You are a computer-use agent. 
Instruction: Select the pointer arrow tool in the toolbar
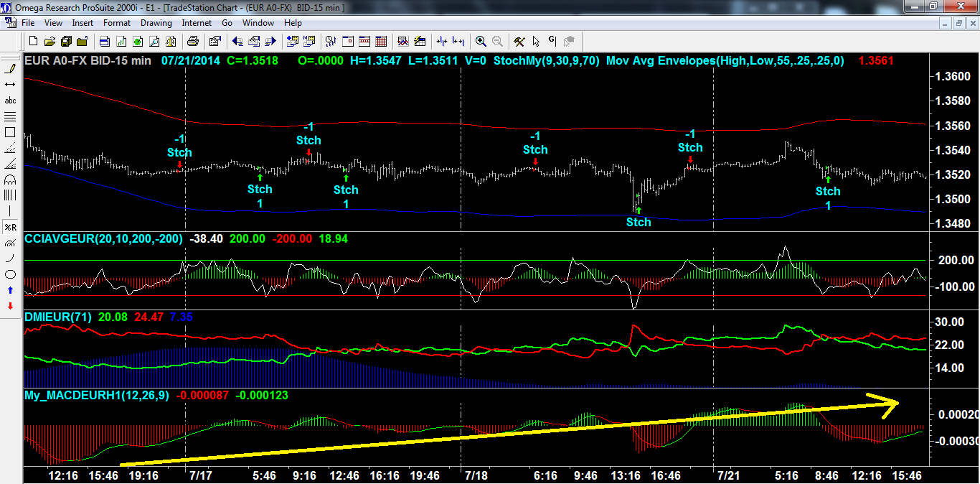[x=535, y=41]
